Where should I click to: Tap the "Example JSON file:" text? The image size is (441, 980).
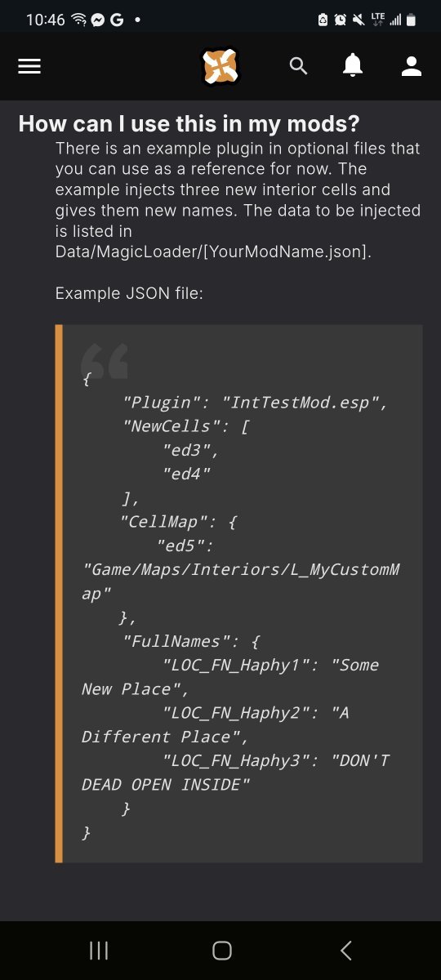129,292
